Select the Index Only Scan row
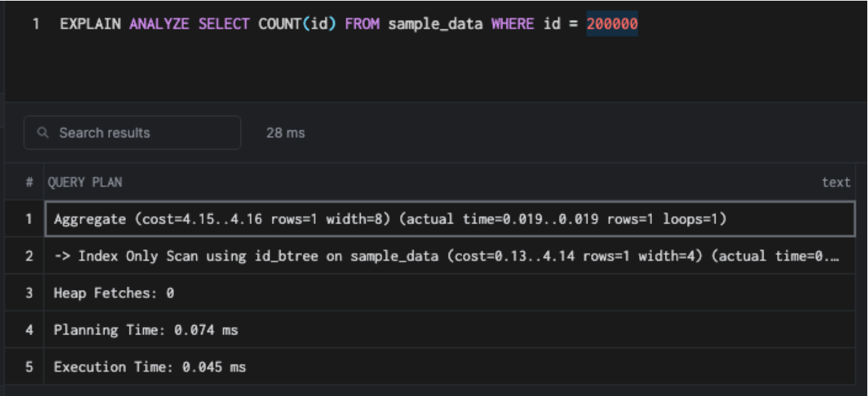 (450, 256)
